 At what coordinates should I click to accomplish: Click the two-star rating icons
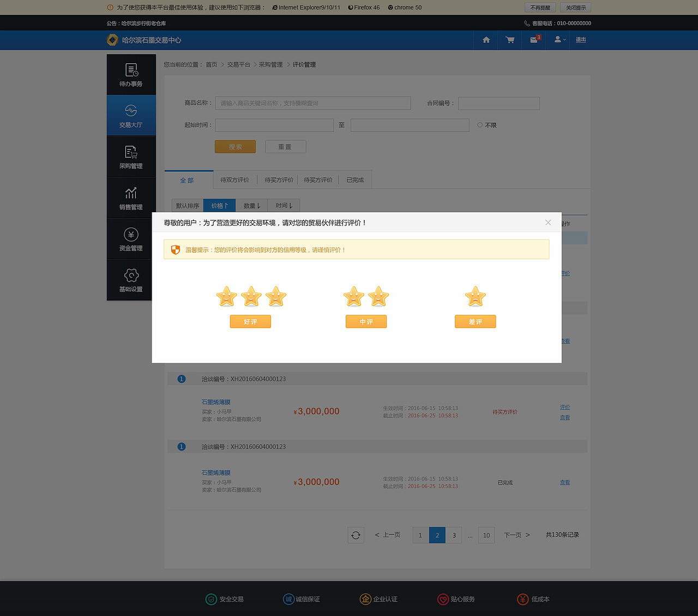click(x=366, y=296)
